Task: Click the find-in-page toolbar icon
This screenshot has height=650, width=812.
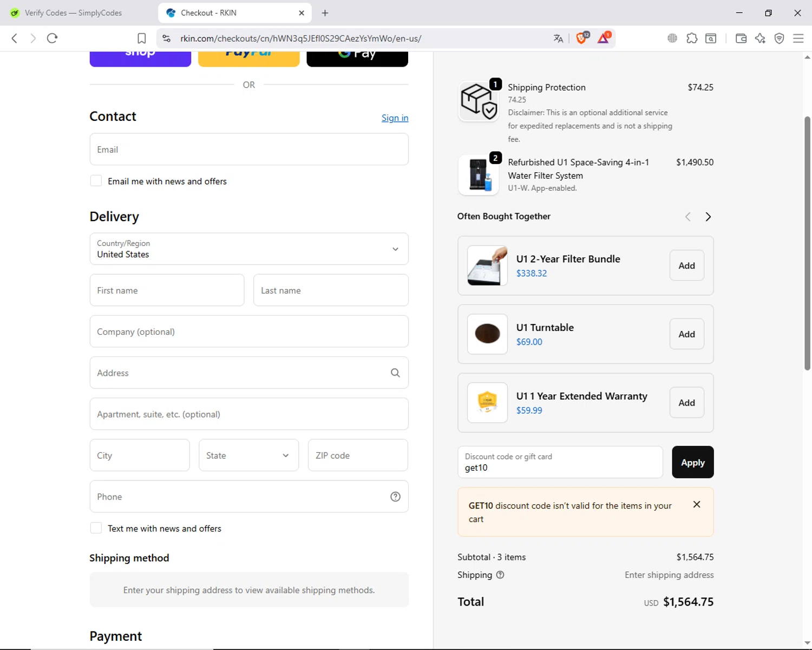Action: click(711, 38)
